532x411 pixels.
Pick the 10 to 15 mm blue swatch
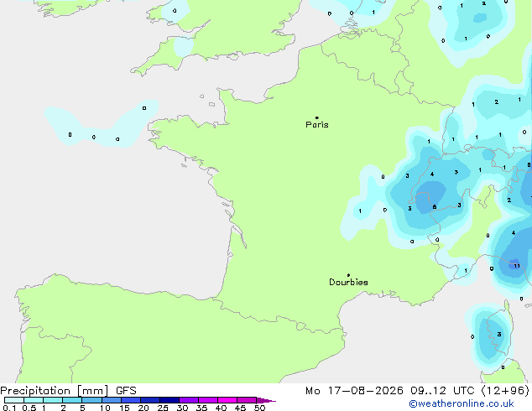111,400
